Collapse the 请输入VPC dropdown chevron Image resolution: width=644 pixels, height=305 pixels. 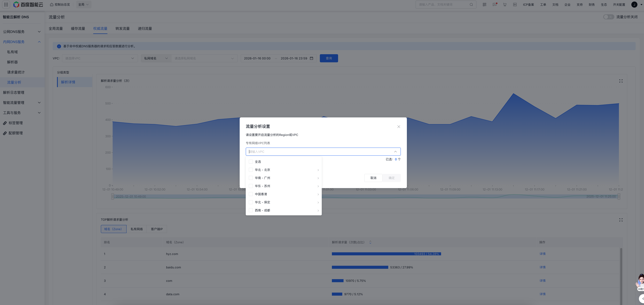[x=395, y=151]
